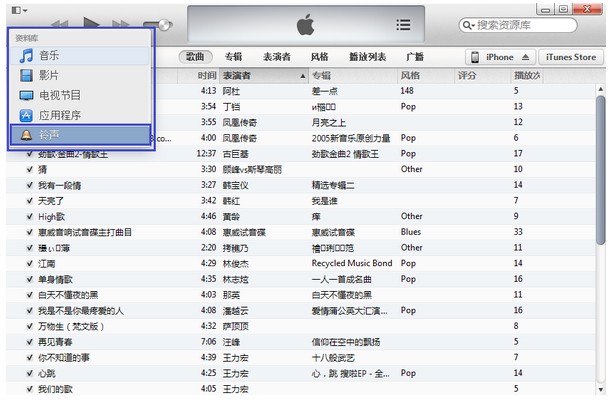Screen dimensions: 615x403
Task: Open the iTunes menu dropdown at top-left
Action: [x=19, y=9]
